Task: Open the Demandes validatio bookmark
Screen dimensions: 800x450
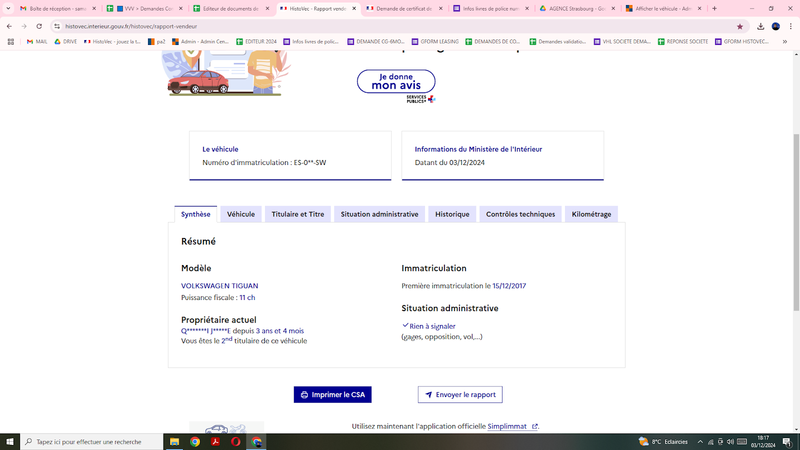Action: click(558, 42)
